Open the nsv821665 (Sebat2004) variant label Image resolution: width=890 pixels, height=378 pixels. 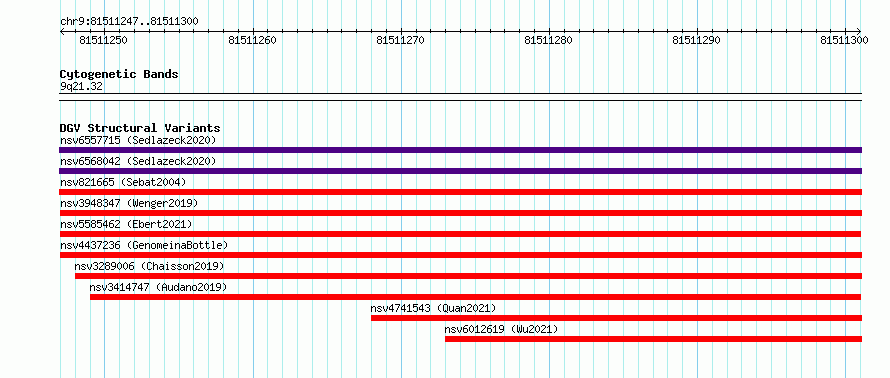coord(123,182)
